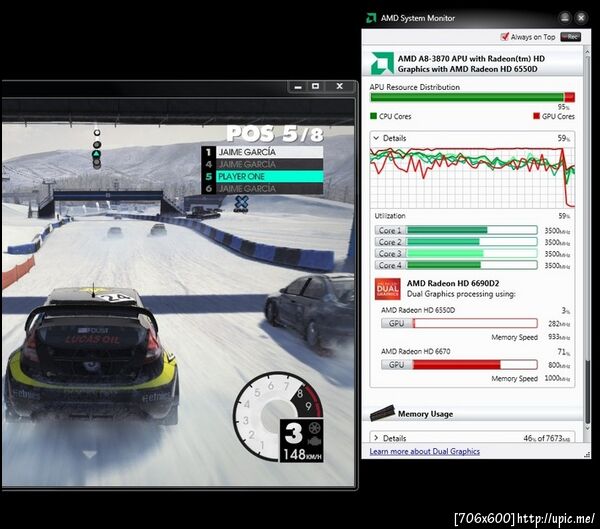Close the AMD System Monitor window
Image resolution: width=600 pixels, height=529 pixels.
(581, 18)
